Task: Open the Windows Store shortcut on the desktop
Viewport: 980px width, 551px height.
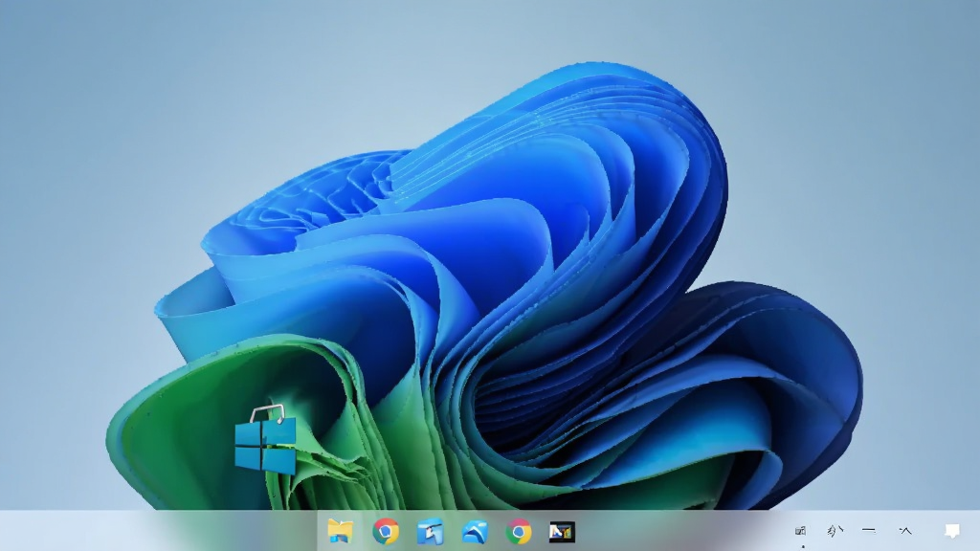Action: 266,440
